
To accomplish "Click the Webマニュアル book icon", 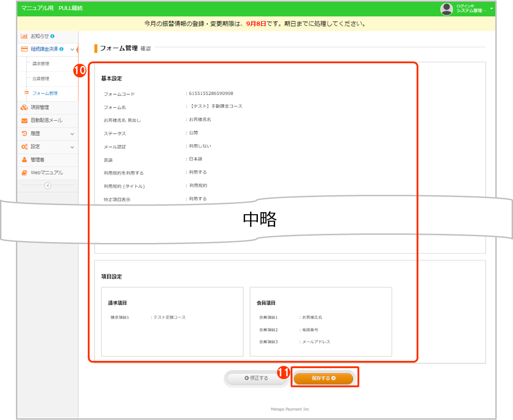I will coord(25,173).
